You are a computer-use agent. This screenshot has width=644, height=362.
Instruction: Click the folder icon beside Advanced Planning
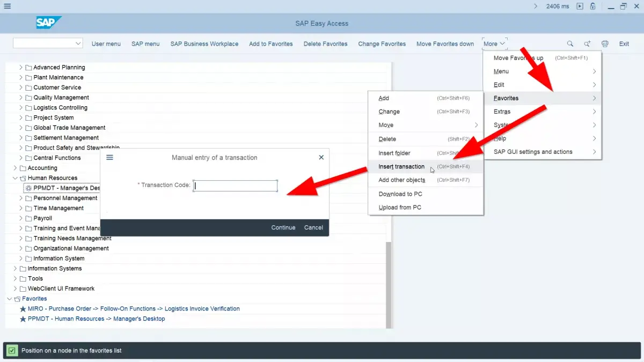pos(28,68)
